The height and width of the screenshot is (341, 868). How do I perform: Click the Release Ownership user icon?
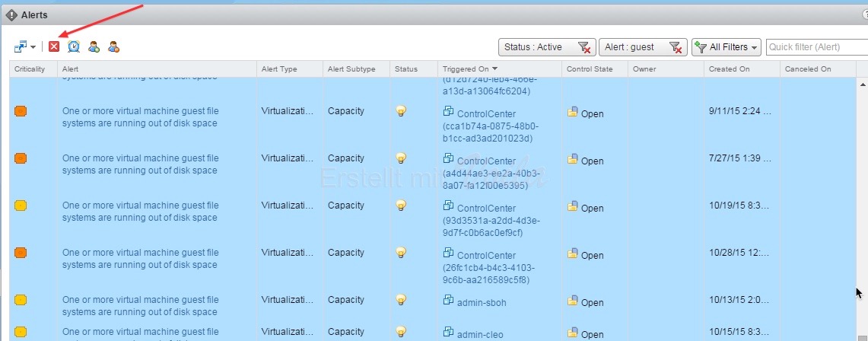coord(113,47)
